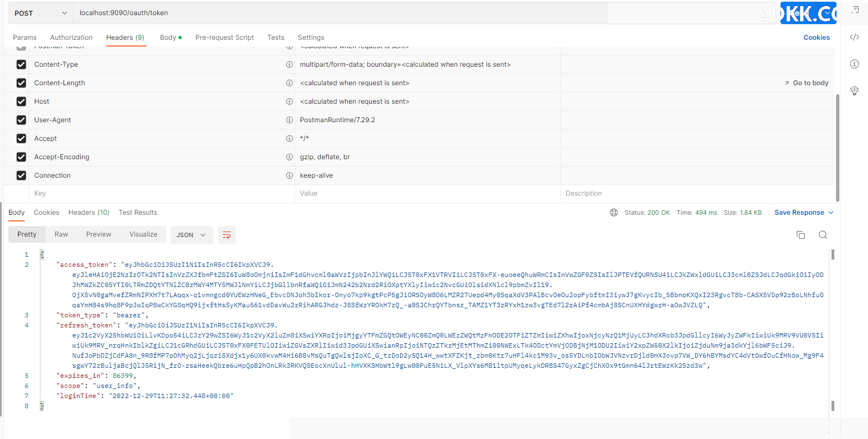
Task: Open the response Cookies tab
Action: [46, 212]
